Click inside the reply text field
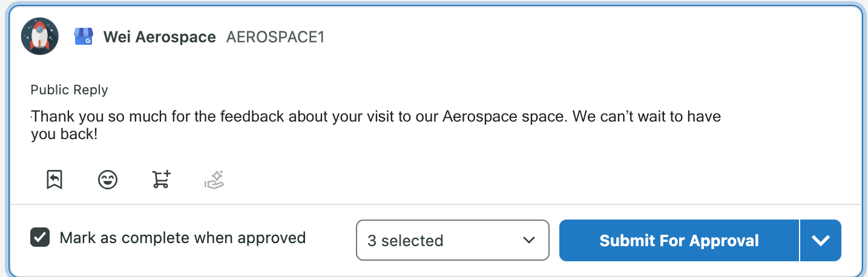Viewport: 868px width, 277px height. [x=376, y=125]
